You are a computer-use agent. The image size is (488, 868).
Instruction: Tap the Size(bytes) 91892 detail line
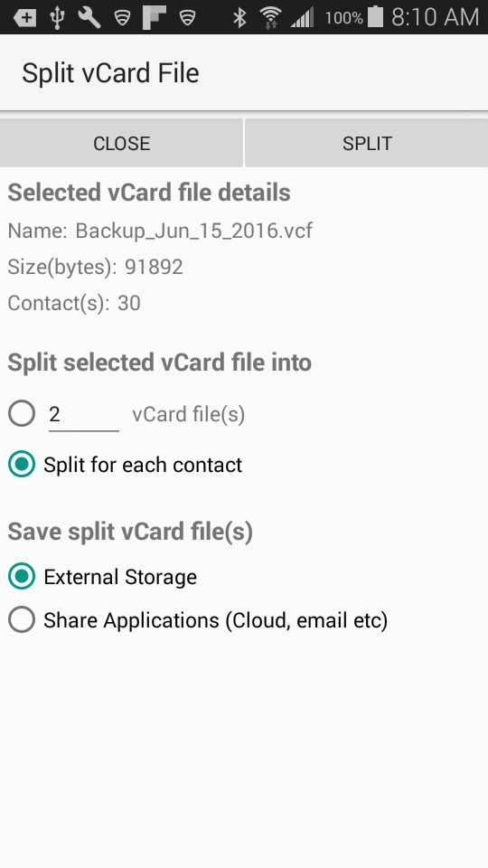(x=95, y=267)
